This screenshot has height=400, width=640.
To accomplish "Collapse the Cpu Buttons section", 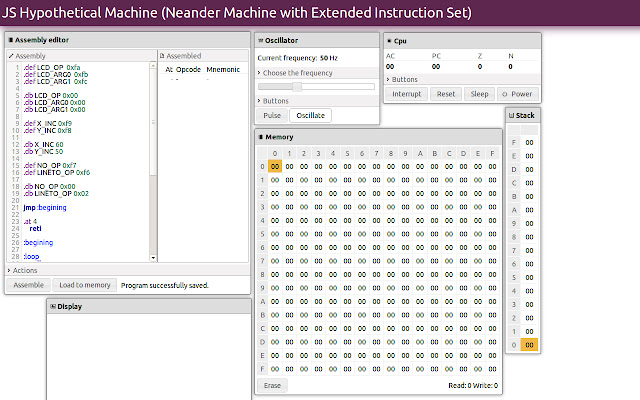I will [402, 79].
